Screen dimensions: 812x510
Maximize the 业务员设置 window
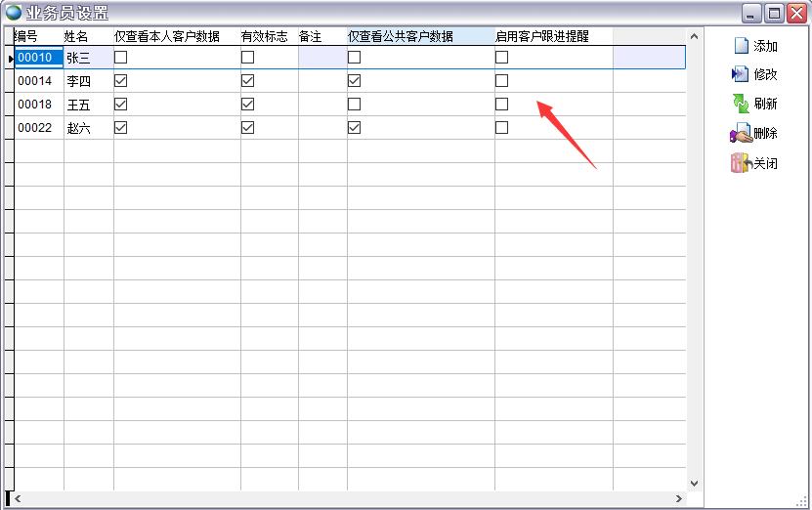coord(775,13)
